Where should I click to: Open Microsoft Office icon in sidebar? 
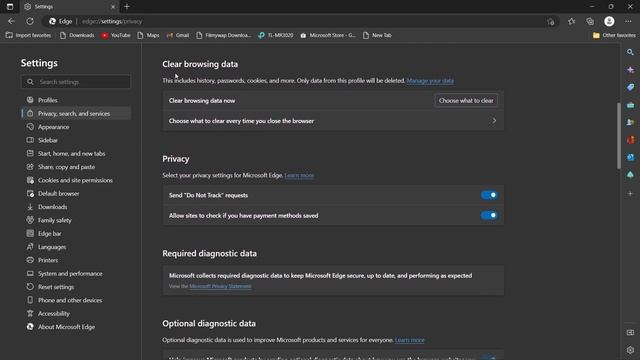(x=630, y=140)
